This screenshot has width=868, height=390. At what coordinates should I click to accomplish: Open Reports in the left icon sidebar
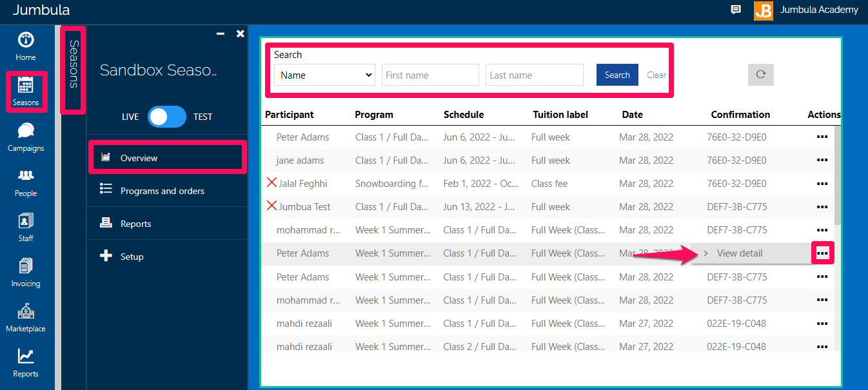26,362
